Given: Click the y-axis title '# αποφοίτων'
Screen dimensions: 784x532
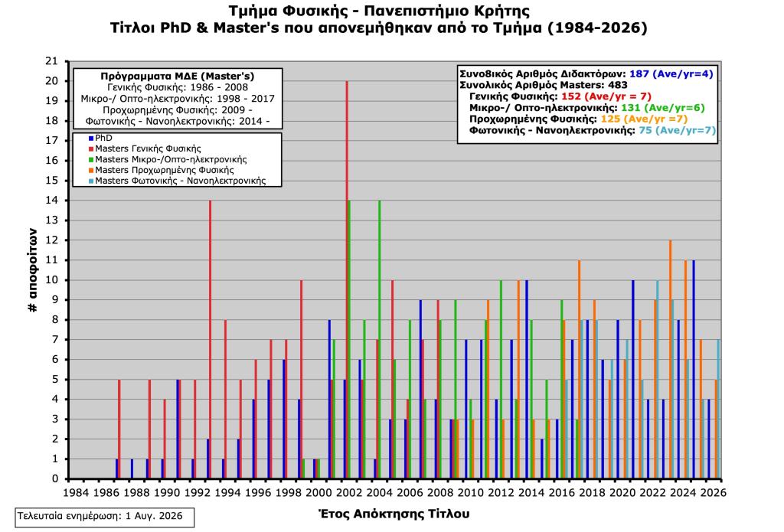Looking at the screenshot, I should pos(33,270).
